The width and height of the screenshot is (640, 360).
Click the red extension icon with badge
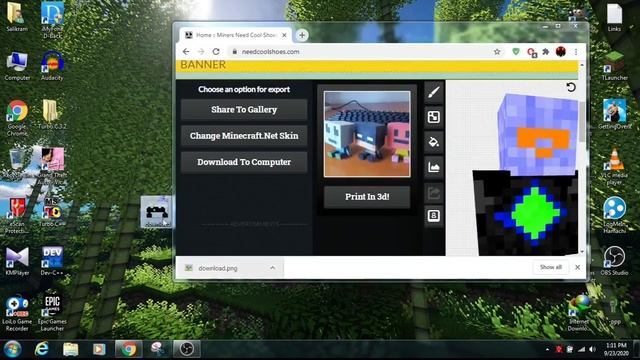531,52
